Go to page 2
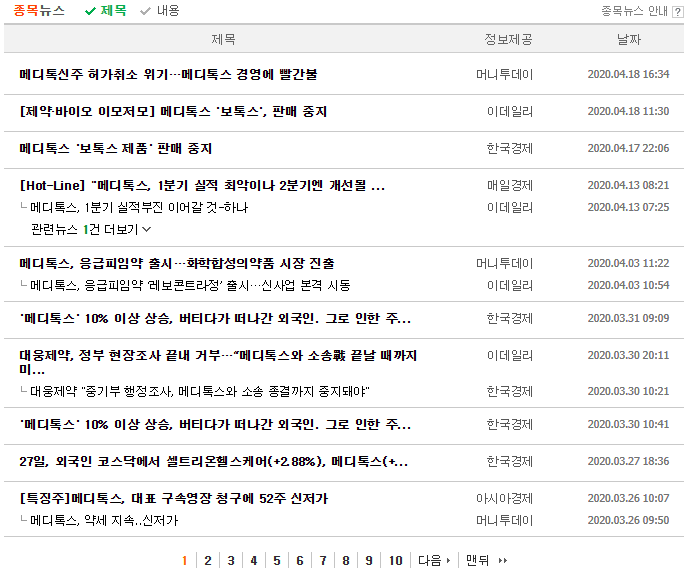Screen dimensions: 686x570 (208, 560)
